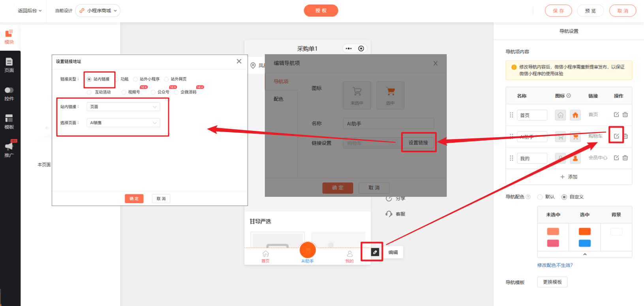Viewport: 644px width, 306px height.
Task: Open the 选择页面 dropdown showing AI销售
Action: tap(124, 123)
